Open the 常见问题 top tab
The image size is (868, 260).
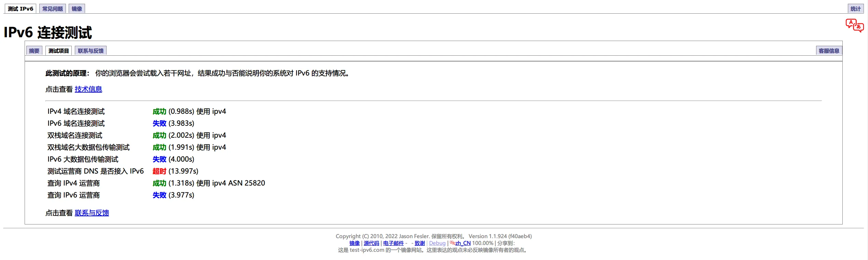(x=53, y=9)
